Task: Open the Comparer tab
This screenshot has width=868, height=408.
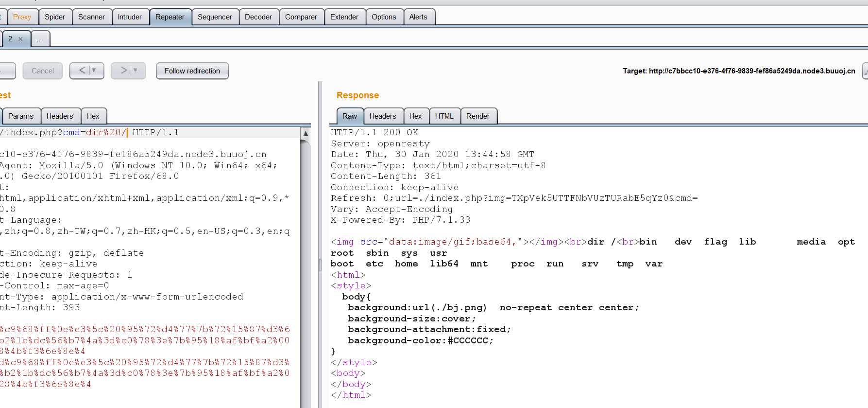Action: [301, 17]
